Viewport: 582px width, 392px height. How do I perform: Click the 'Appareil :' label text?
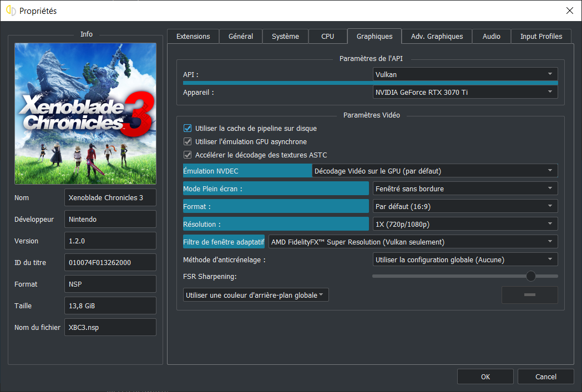[198, 93]
